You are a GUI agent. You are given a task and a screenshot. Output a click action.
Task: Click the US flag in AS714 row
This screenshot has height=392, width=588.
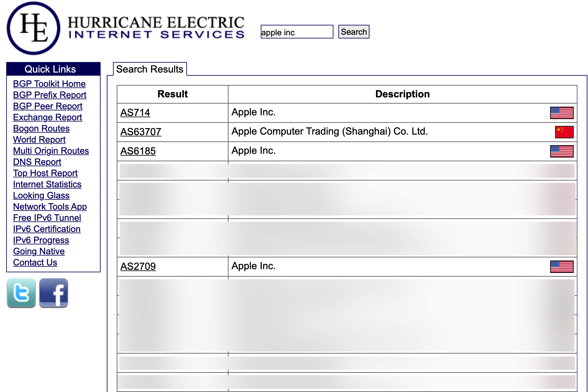pos(562,113)
